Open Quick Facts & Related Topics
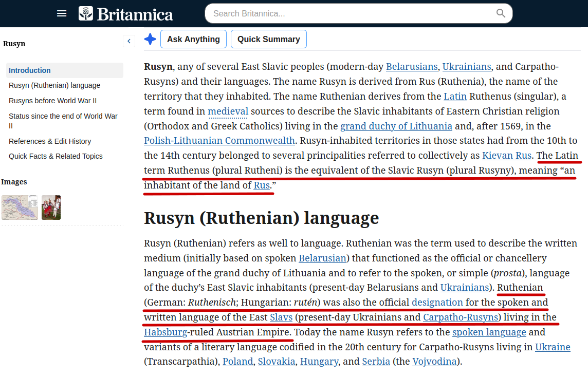This screenshot has width=588, height=377. [x=56, y=156]
